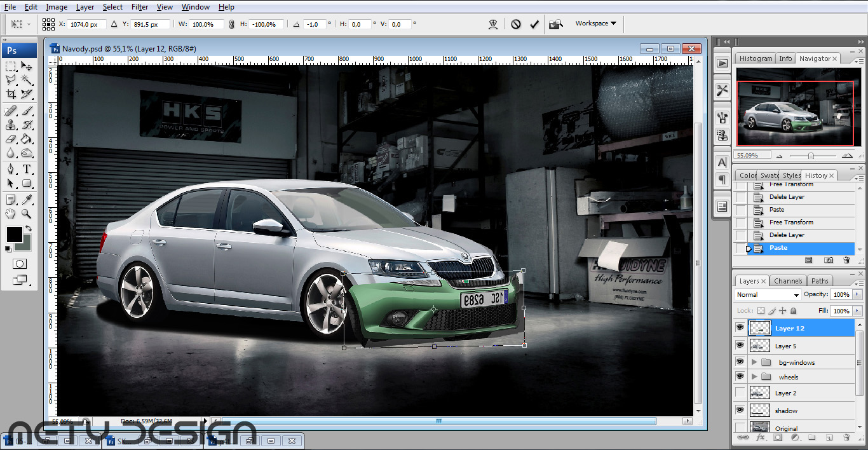Switch to the Info tab
The image size is (868, 450).
tap(785, 58)
